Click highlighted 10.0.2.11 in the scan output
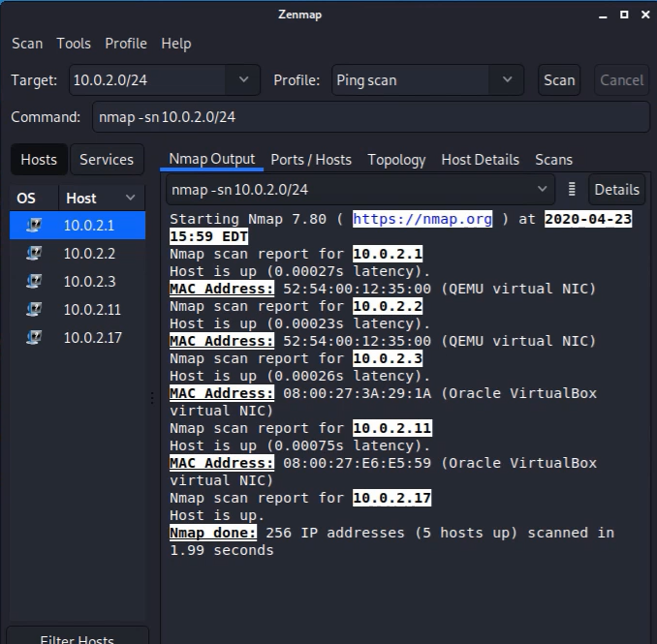 [391, 428]
